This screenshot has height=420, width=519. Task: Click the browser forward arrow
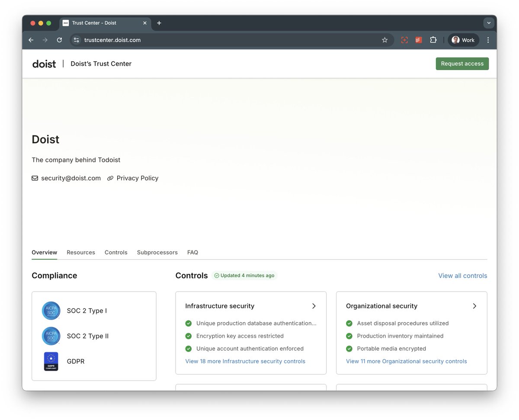(45, 40)
